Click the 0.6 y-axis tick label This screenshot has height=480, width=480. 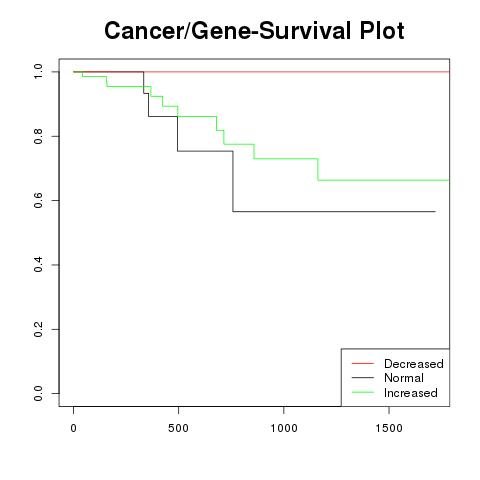coord(38,200)
